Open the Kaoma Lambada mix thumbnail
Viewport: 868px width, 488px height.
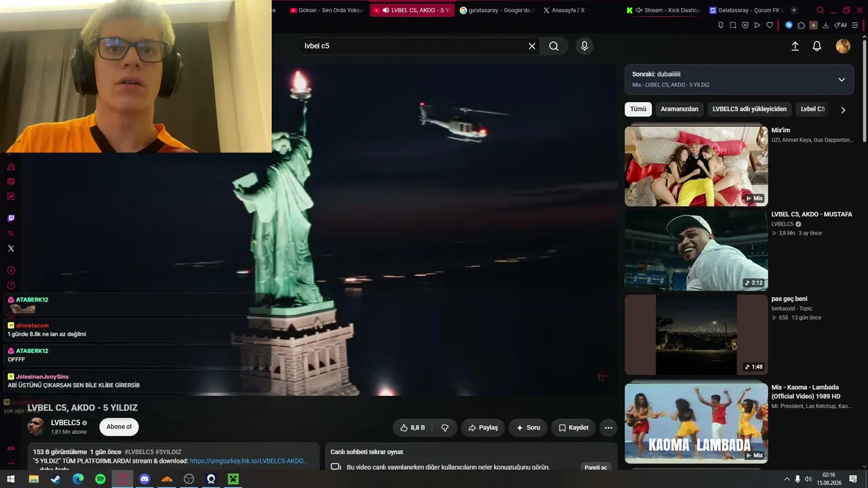coord(696,423)
